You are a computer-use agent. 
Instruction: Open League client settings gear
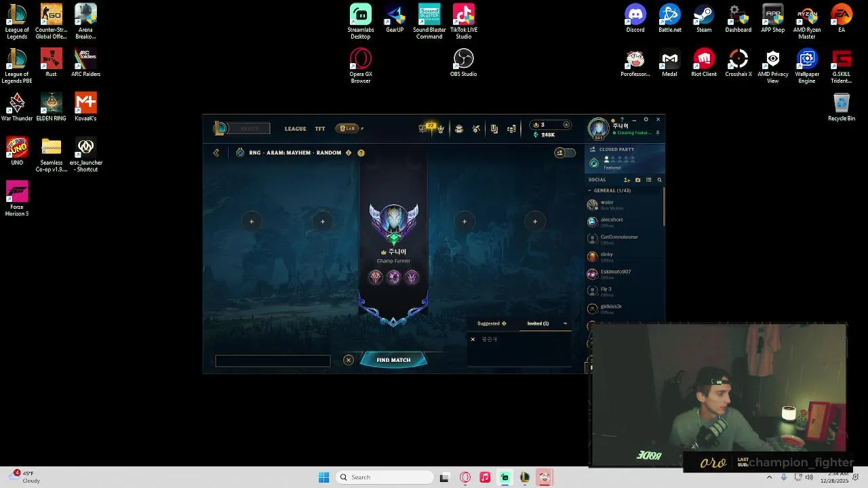click(646, 119)
